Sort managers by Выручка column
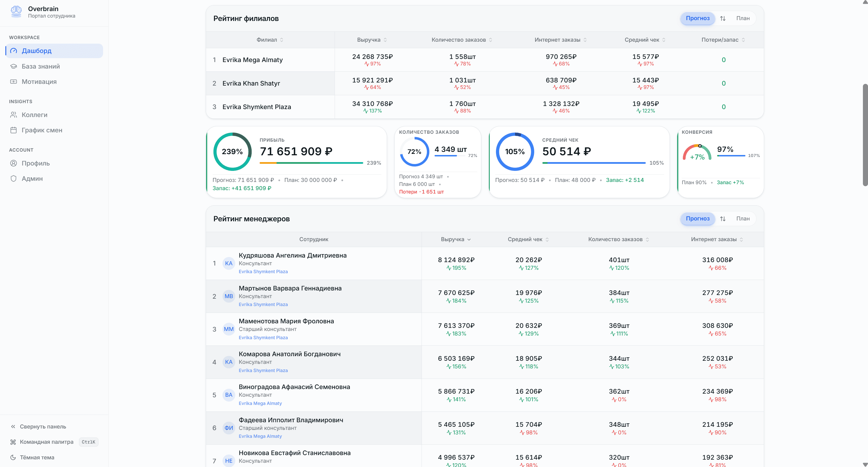 456,239
